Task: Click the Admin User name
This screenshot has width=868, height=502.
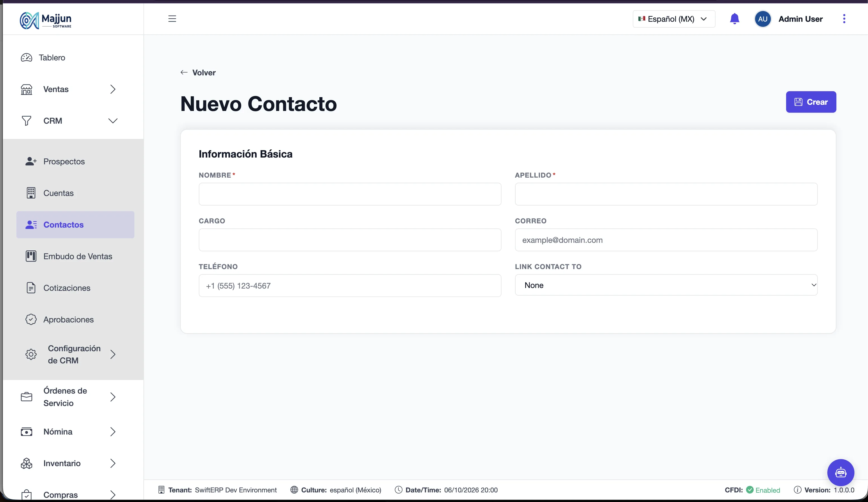Action: 801,19
